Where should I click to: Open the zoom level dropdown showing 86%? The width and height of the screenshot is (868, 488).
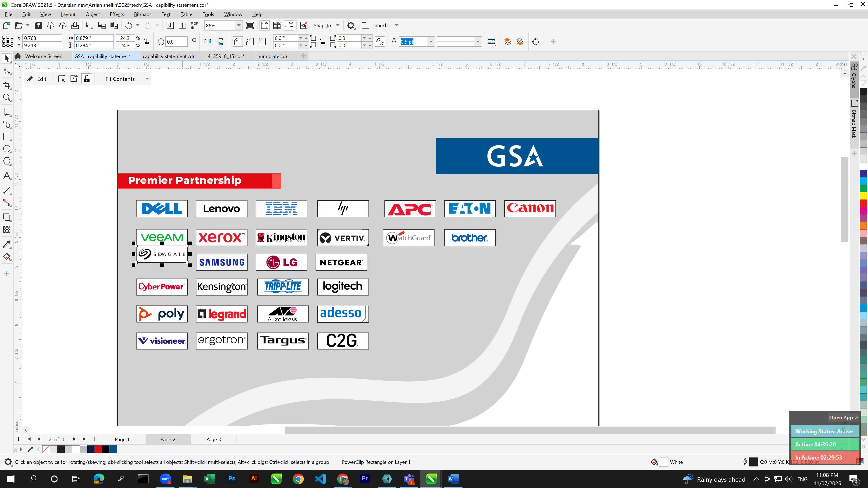pyautogui.click(x=239, y=26)
